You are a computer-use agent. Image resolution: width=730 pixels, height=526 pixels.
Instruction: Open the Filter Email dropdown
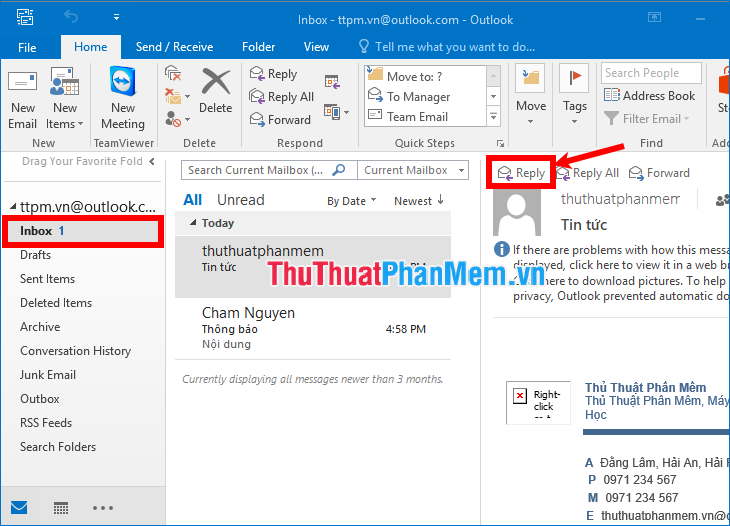[x=647, y=119]
